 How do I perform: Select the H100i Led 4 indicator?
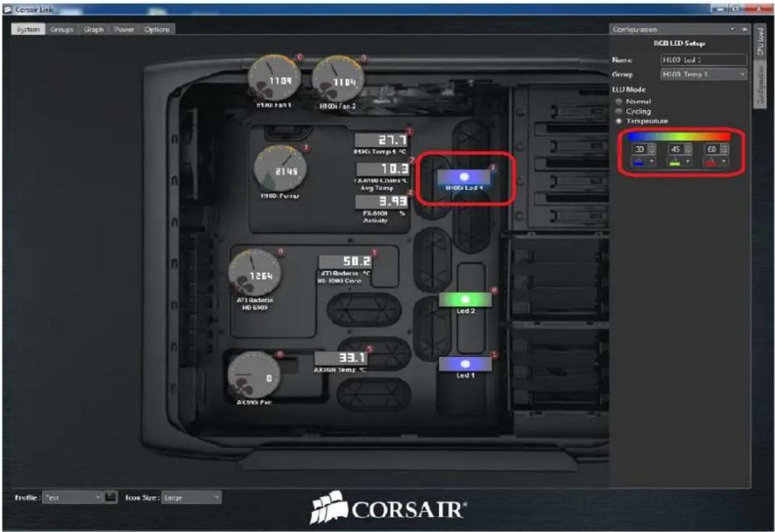click(465, 177)
